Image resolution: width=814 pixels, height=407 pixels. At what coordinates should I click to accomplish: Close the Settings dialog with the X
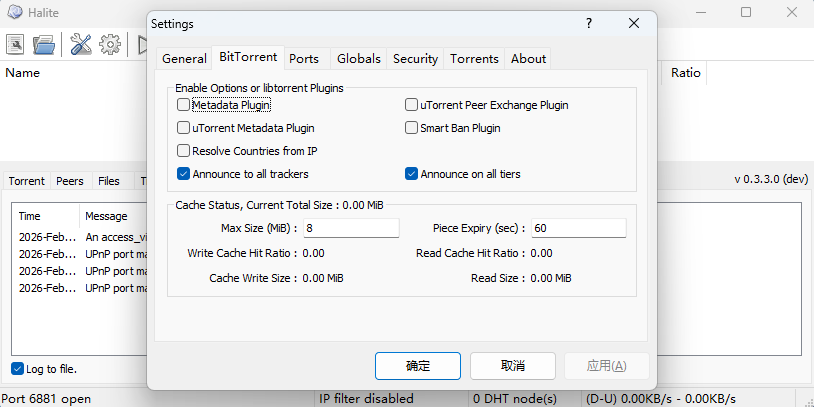[x=634, y=23]
